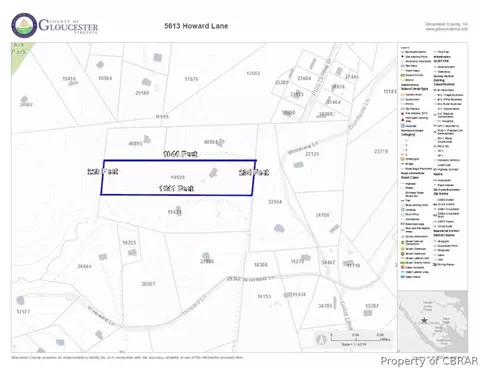Click the Gloucester County, VA header text

coord(446,24)
